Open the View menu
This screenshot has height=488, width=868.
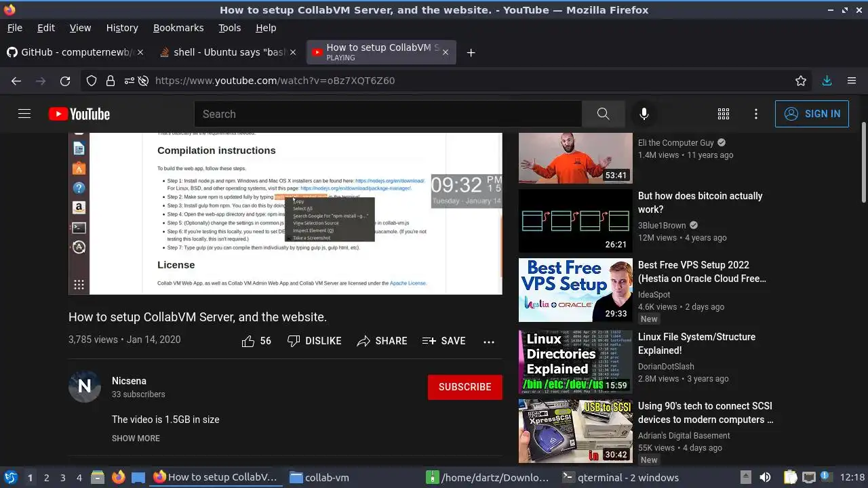80,28
